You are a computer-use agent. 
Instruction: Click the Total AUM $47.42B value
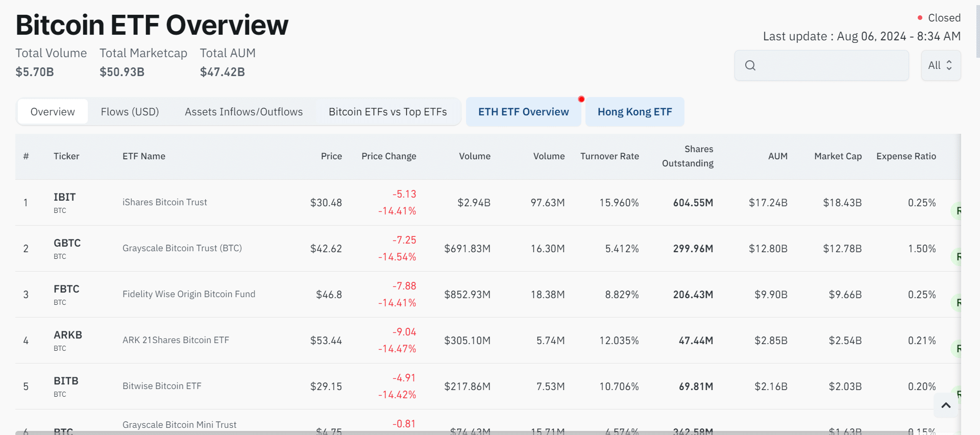pyautogui.click(x=223, y=72)
